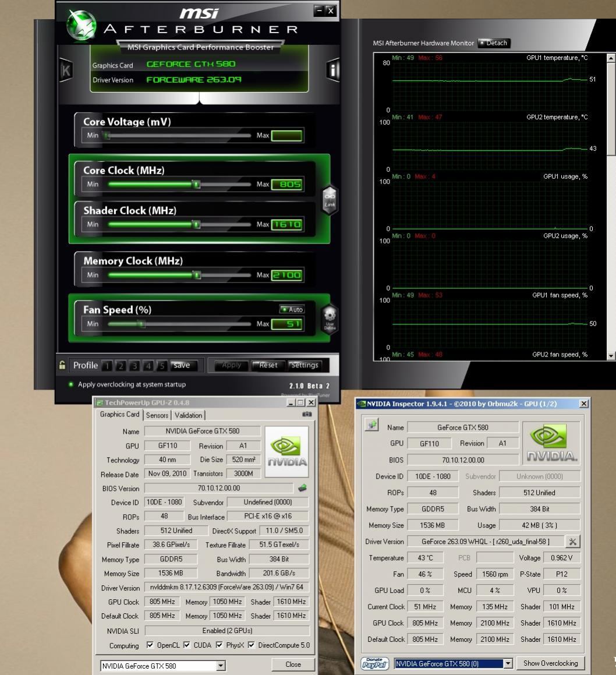Screen dimensions: 616x675
Task: Detach the Afterburner hardware monitor
Action: pos(494,43)
